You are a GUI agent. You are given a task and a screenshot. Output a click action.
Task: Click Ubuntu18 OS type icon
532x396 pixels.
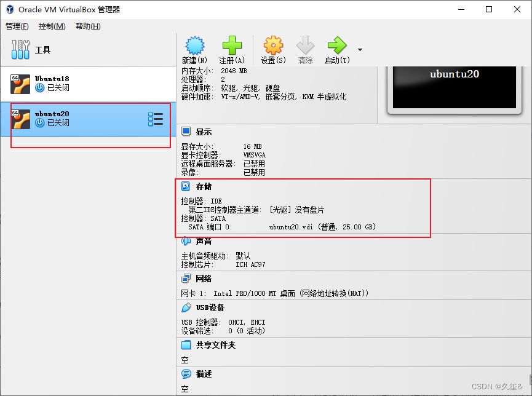tap(20, 84)
